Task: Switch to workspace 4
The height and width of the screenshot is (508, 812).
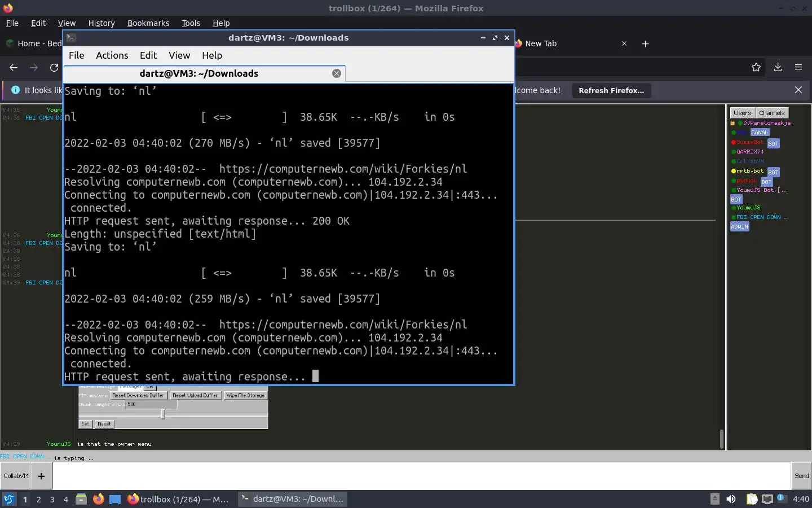Action: (66, 500)
